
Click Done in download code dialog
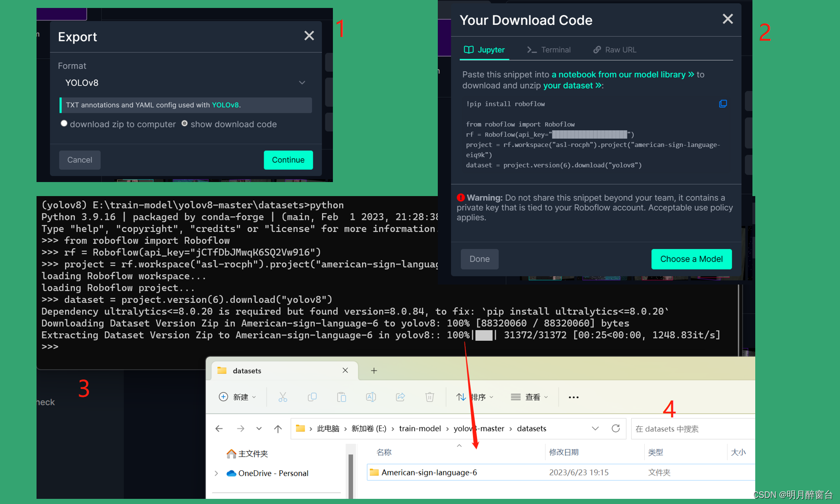(x=479, y=259)
